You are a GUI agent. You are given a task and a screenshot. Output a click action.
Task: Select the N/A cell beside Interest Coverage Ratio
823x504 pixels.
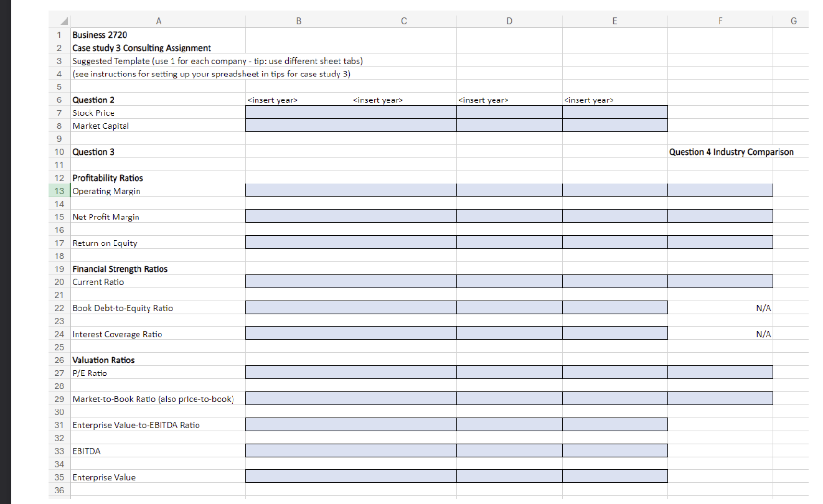click(720, 334)
